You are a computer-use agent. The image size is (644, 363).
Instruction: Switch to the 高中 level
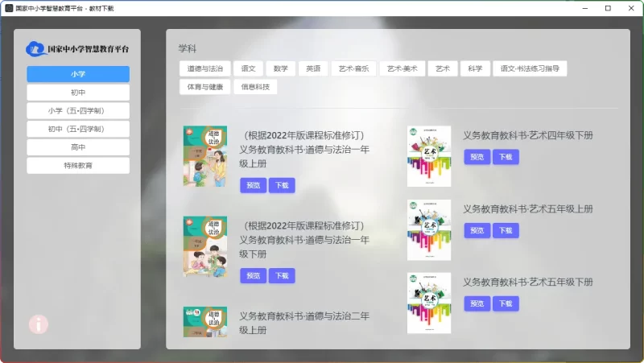pos(78,147)
